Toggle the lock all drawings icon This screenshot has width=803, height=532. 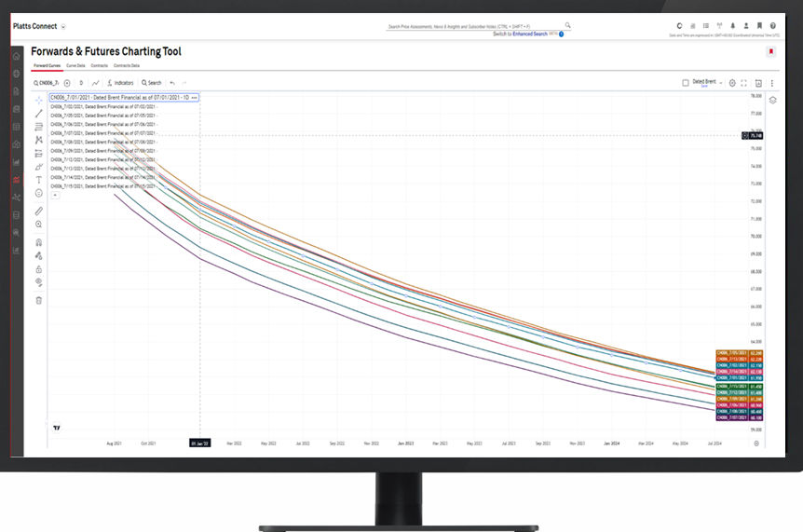point(38,269)
